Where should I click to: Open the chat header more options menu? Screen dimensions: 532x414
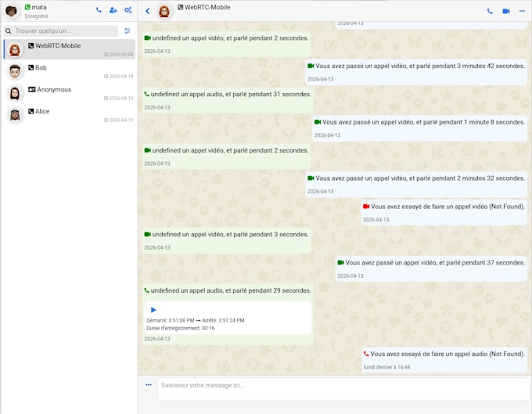point(522,11)
